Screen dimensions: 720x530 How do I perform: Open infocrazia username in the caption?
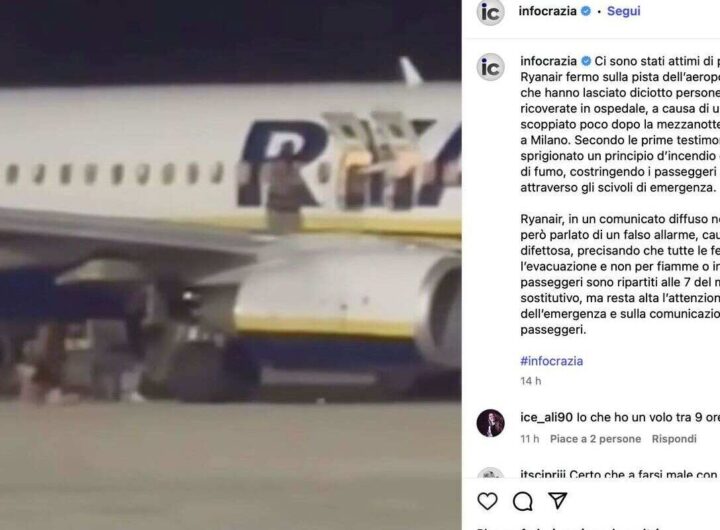coord(549,61)
